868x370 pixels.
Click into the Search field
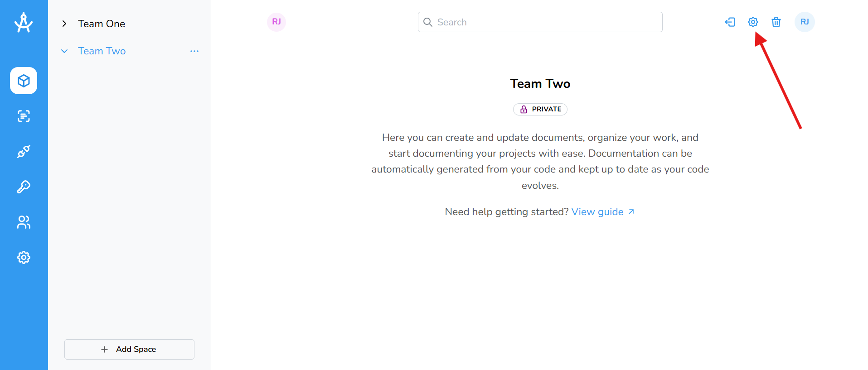(x=540, y=22)
